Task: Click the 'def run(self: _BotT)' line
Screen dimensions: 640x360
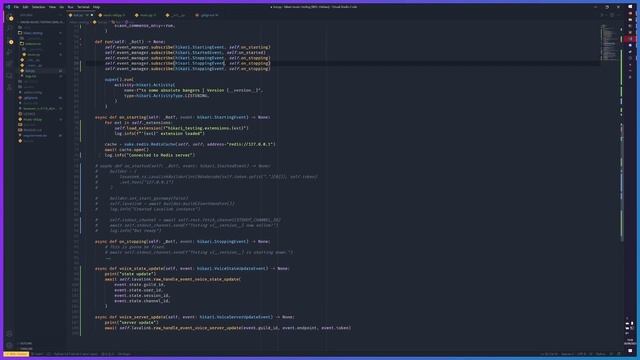Action: click(x=130, y=42)
